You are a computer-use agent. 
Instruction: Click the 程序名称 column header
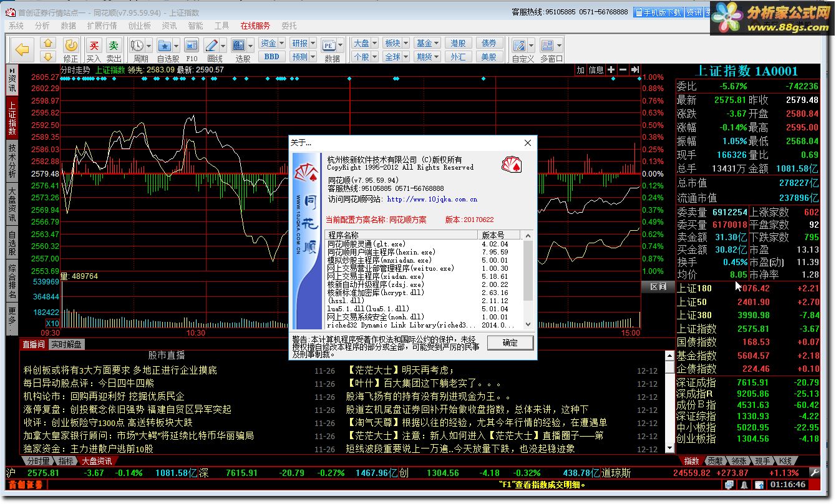pos(402,235)
